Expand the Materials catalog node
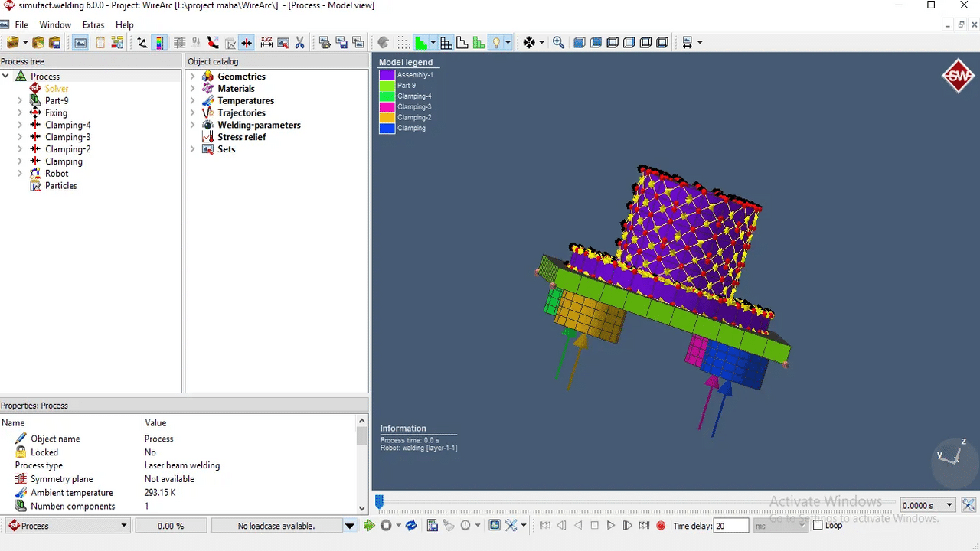This screenshot has height=551, width=980. tap(192, 88)
